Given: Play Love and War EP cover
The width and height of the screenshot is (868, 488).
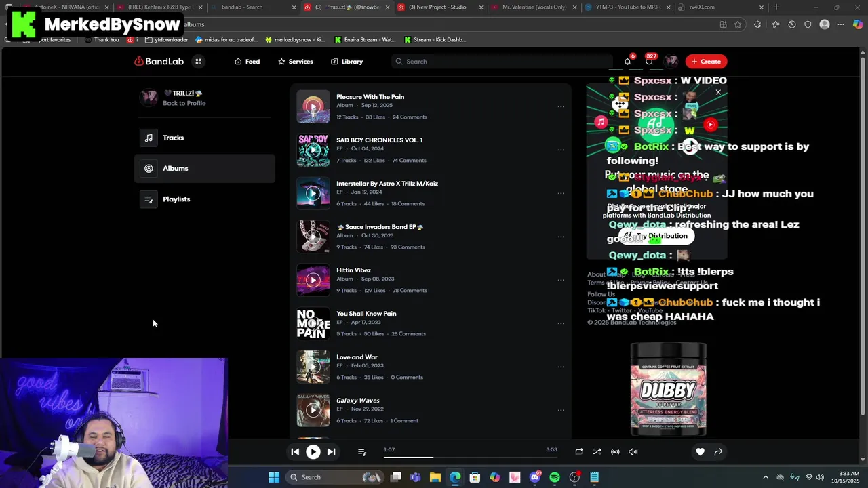Looking at the screenshot, I should pyautogui.click(x=313, y=367).
